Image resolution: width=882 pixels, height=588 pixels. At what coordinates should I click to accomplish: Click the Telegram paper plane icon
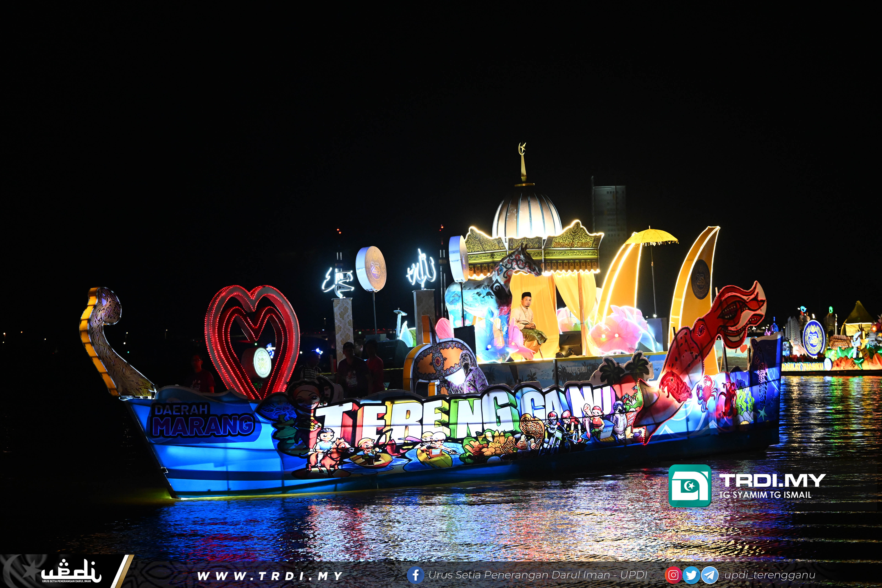[710, 575]
